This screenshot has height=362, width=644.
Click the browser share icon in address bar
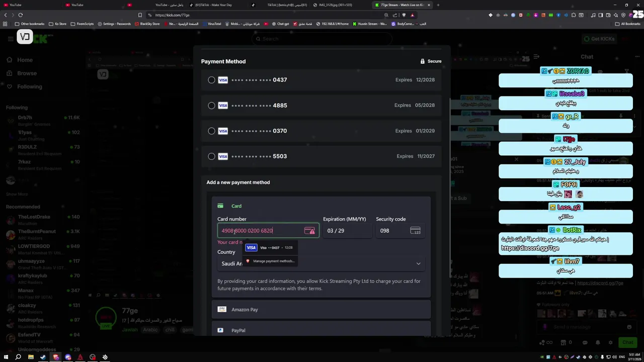coord(395,15)
